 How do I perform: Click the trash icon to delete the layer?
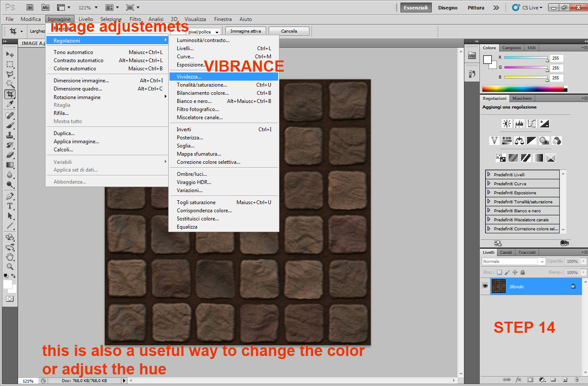pyautogui.click(x=576, y=379)
